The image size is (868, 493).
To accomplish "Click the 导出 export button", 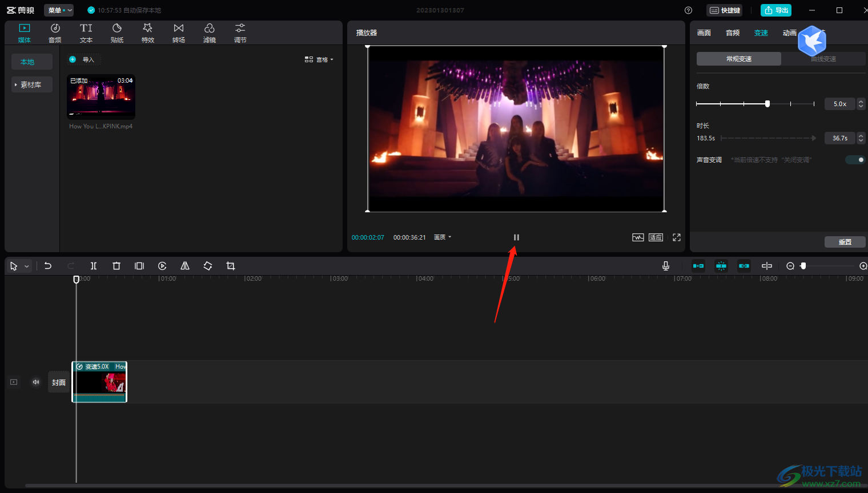I will [x=776, y=10].
